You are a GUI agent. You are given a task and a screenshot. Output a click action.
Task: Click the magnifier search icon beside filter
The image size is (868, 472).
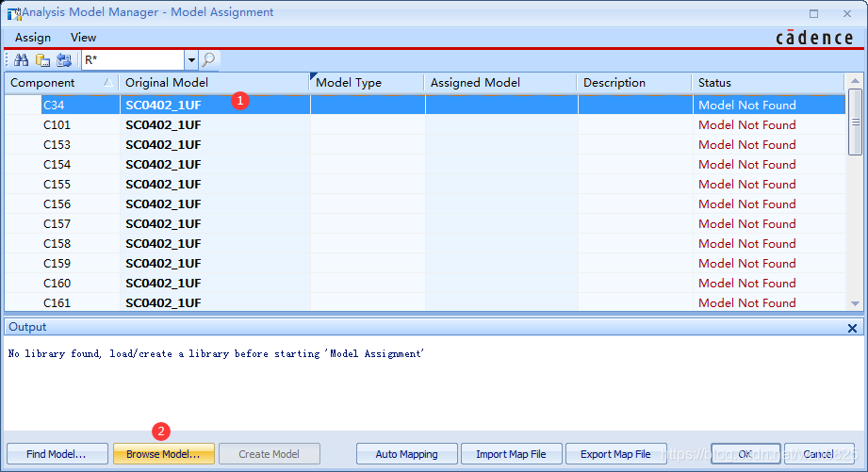pos(208,60)
